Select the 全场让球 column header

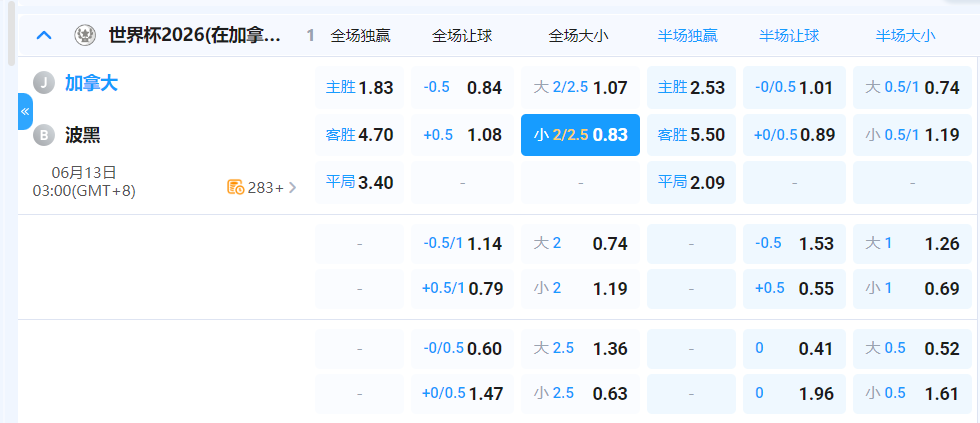click(462, 36)
